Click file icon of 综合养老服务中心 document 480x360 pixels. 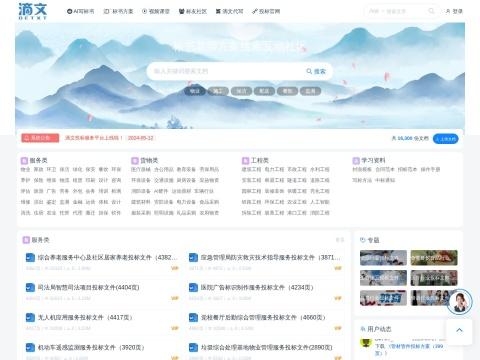pyautogui.click(x=30, y=258)
